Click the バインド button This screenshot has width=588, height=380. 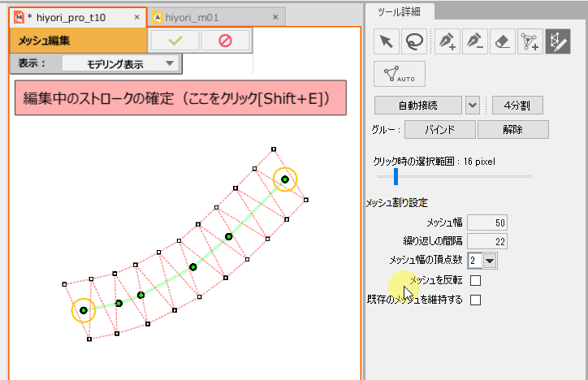(x=439, y=129)
